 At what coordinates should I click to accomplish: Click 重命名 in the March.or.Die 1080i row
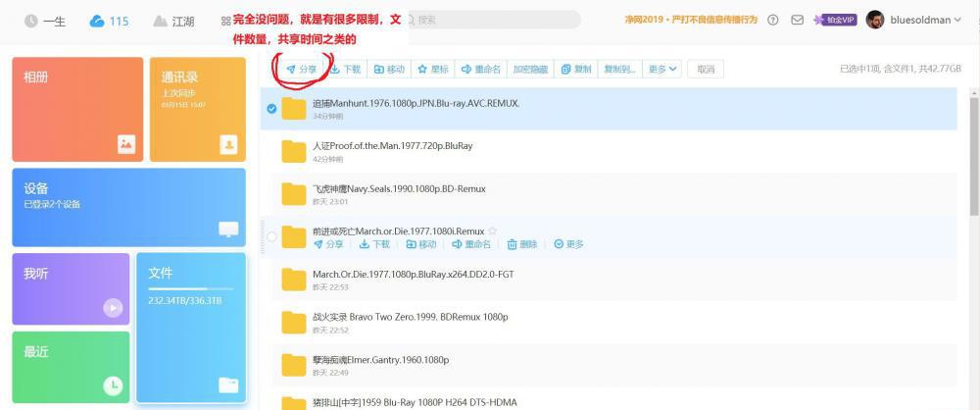[x=472, y=244]
